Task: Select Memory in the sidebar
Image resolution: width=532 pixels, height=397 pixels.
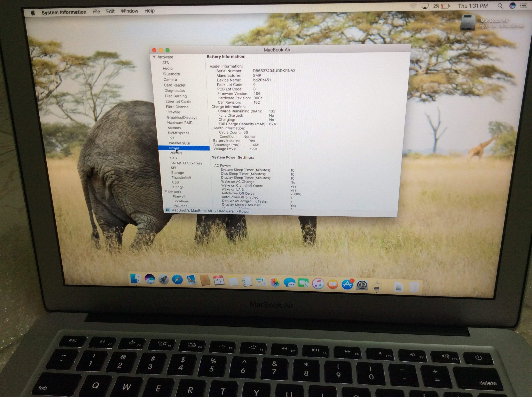Action: (174, 128)
